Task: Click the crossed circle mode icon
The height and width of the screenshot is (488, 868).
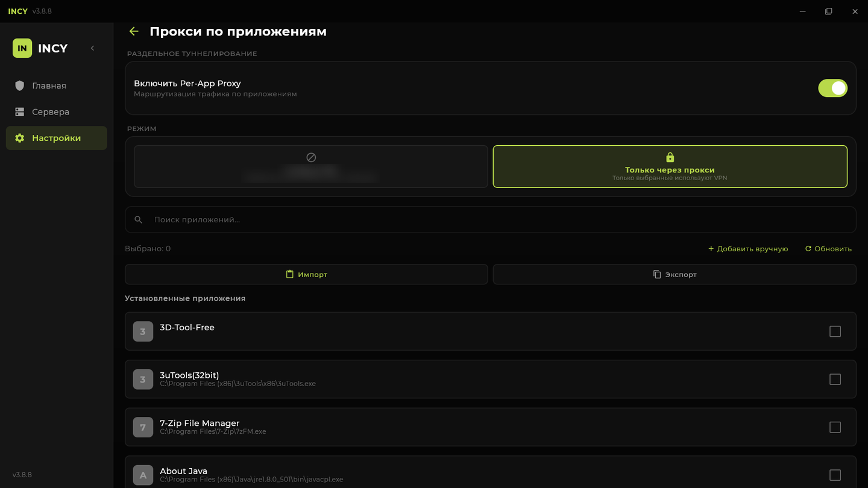Action: [x=311, y=157]
